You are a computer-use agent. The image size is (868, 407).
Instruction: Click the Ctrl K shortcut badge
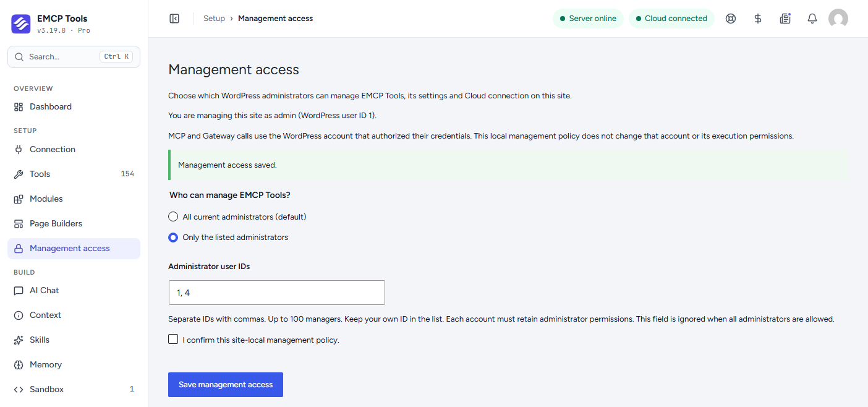pyautogui.click(x=116, y=57)
